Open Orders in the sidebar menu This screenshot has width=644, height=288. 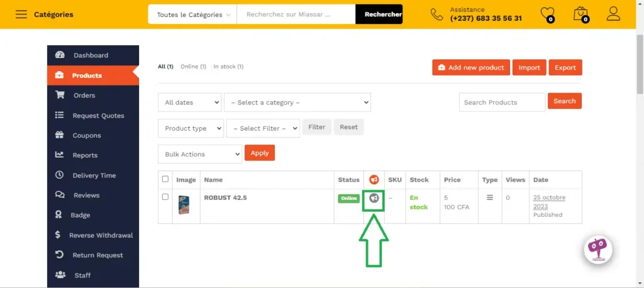click(x=84, y=96)
